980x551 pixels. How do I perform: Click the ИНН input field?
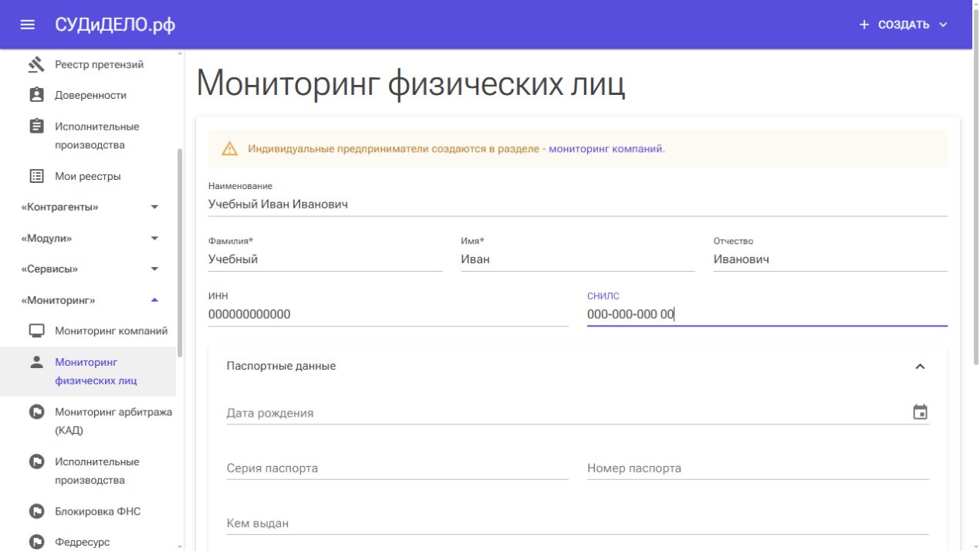click(388, 315)
